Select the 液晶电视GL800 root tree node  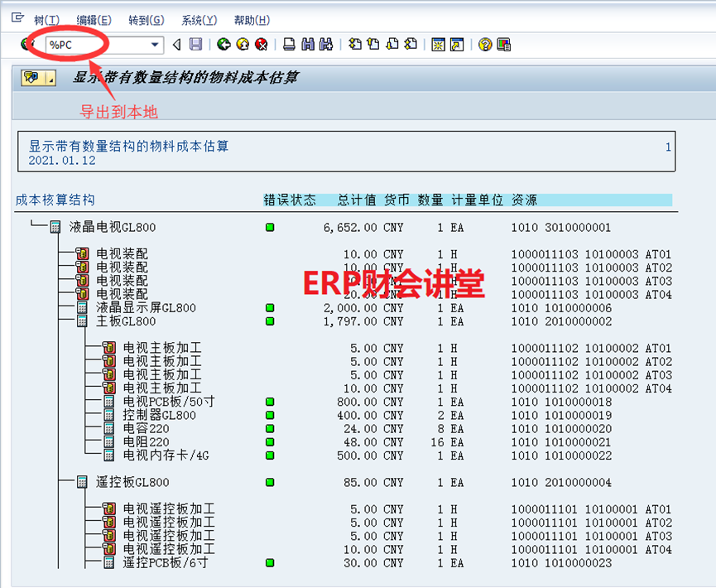pos(112,227)
